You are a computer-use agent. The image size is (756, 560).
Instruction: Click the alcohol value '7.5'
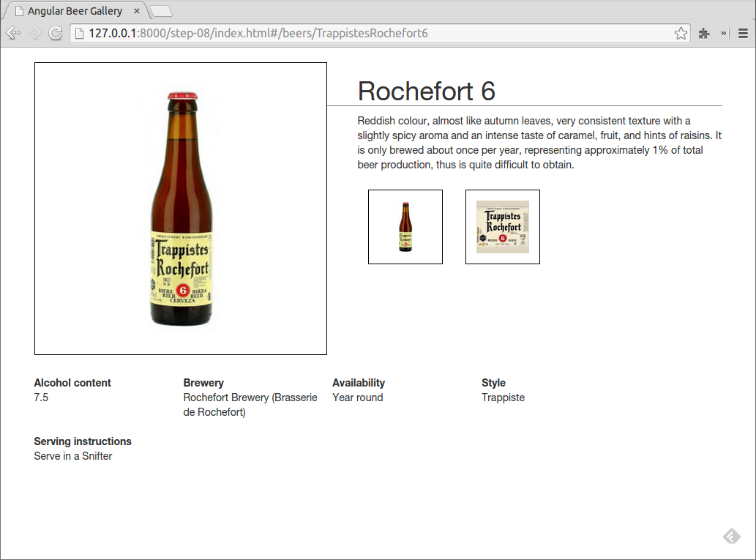[41, 397]
